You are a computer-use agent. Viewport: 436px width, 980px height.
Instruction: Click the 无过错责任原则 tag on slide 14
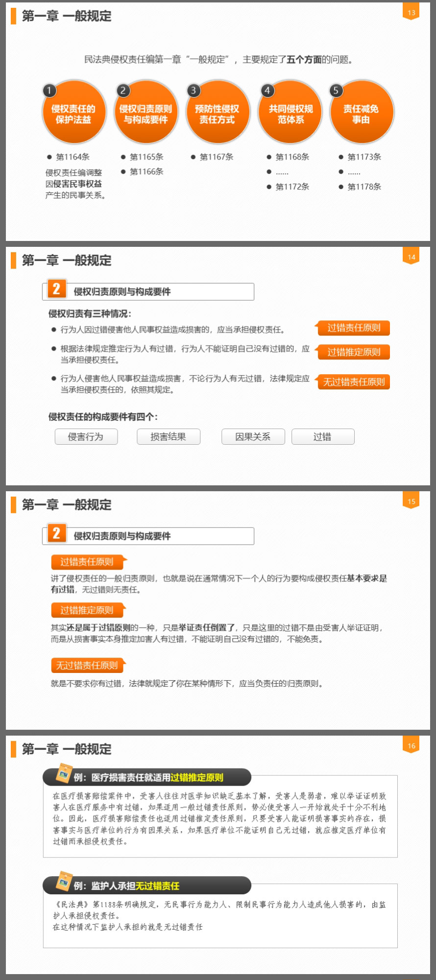point(353,382)
